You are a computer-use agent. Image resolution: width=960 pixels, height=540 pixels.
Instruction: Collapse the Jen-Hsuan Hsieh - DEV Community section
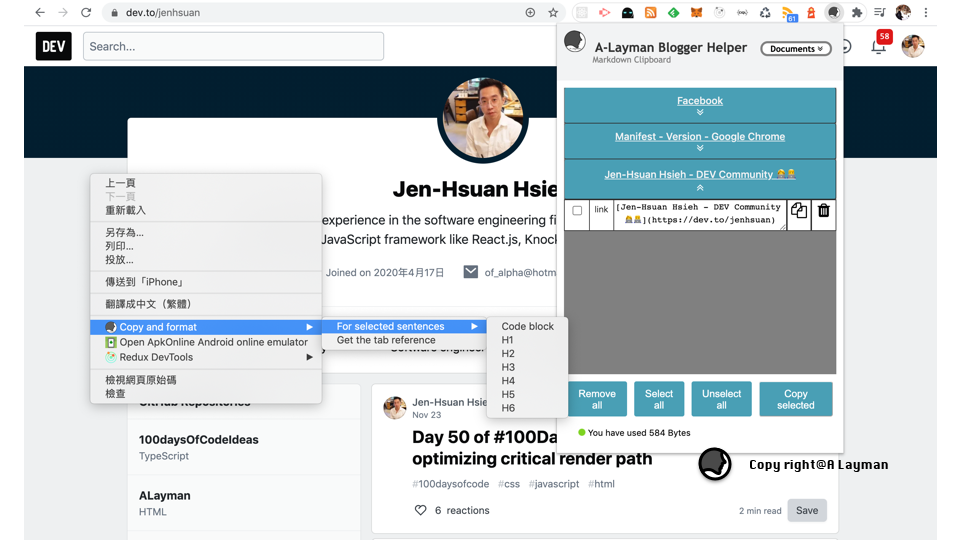click(700, 188)
